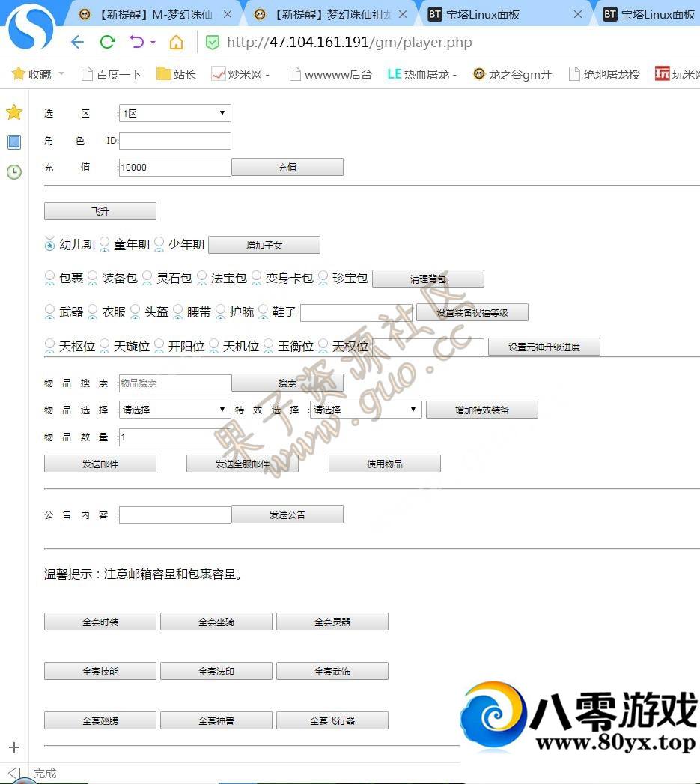Click the 全套时装 button

coord(100,622)
